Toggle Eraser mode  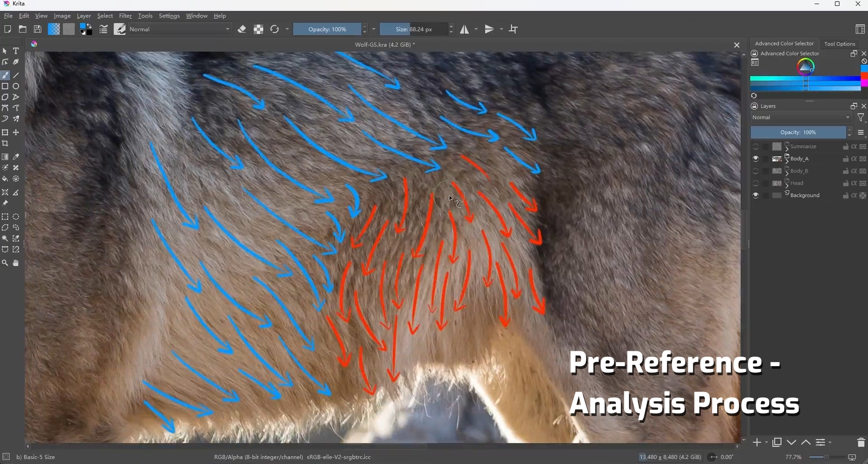[243, 29]
